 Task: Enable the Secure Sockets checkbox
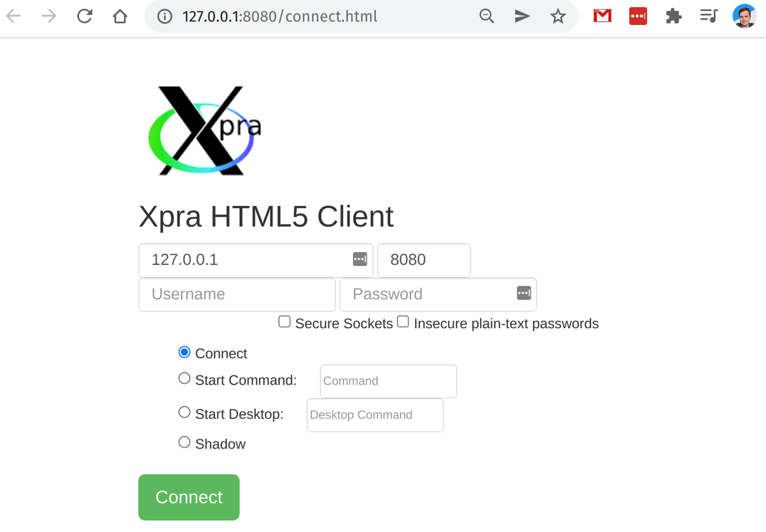[284, 321]
